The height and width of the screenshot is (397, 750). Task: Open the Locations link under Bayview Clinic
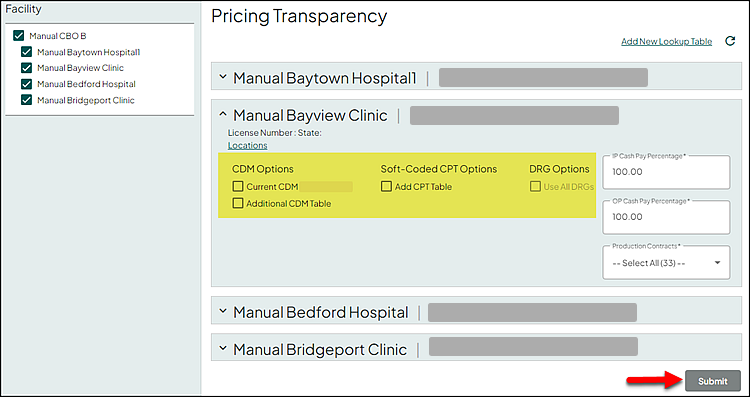(247, 145)
